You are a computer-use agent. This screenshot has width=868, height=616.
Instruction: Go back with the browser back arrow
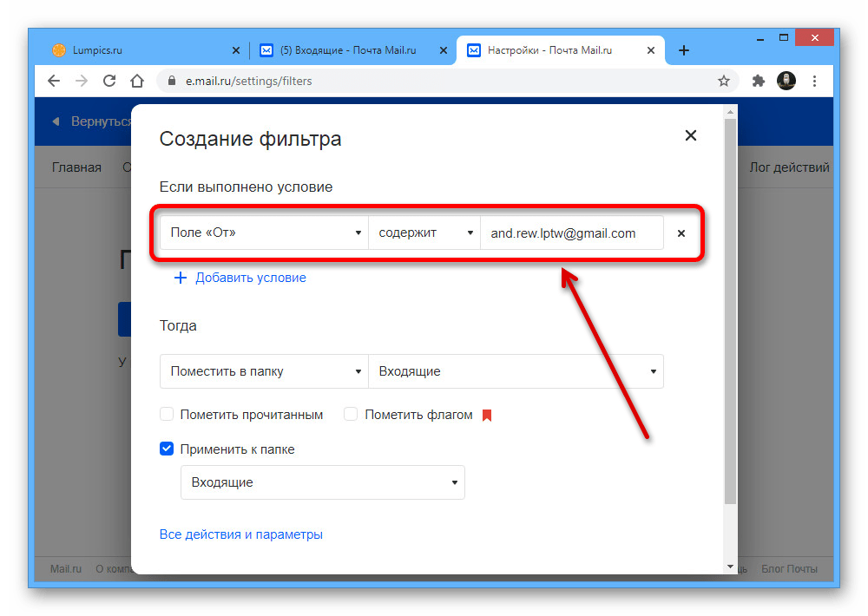(54, 81)
